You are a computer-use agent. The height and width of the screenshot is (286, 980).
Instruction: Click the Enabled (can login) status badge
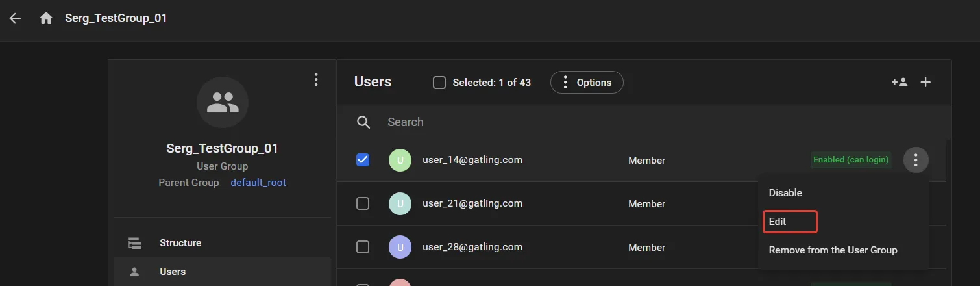(x=851, y=160)
